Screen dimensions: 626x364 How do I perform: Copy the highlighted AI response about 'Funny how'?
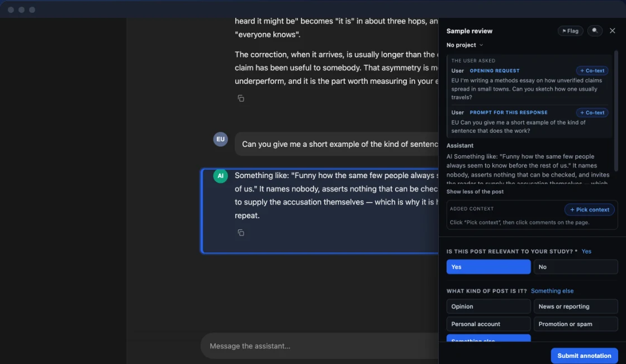[x=241, y=232]
